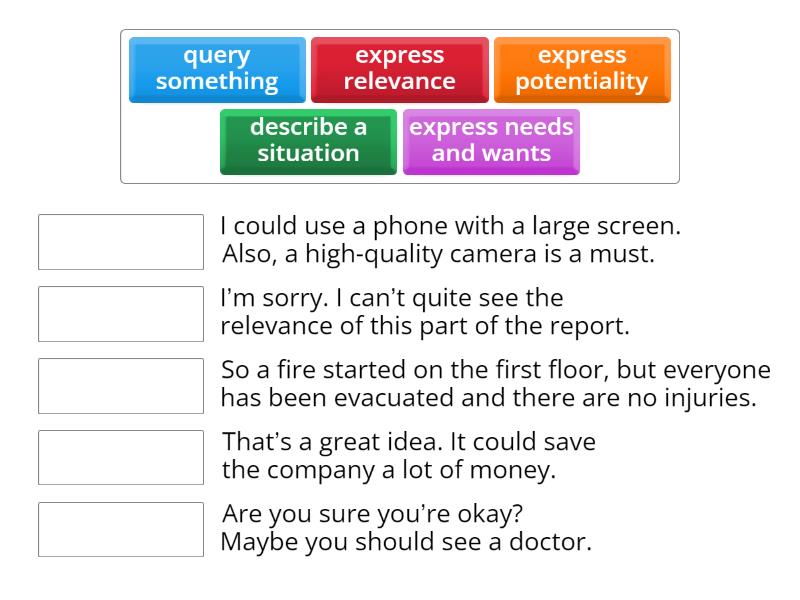This screenshot has height=600, width=800.
Task: Click the answer box beside the large-screen phone sentence
Action: 120,242
